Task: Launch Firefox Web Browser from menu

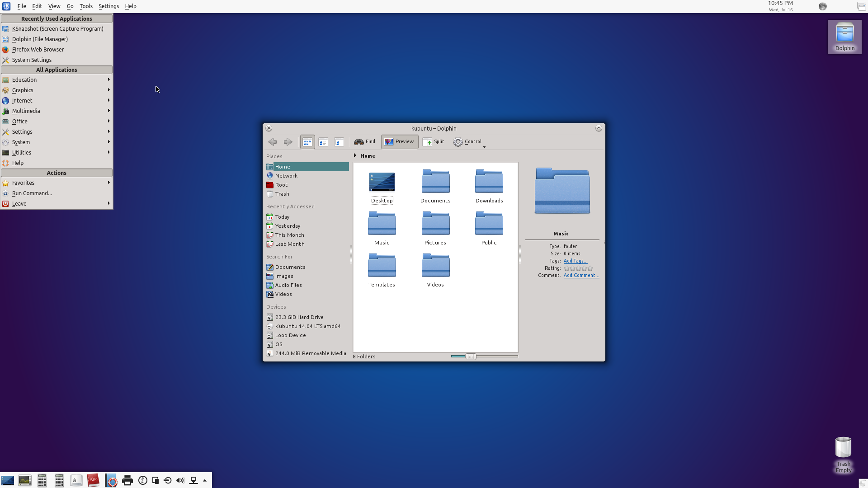Action: pos(38,50)
